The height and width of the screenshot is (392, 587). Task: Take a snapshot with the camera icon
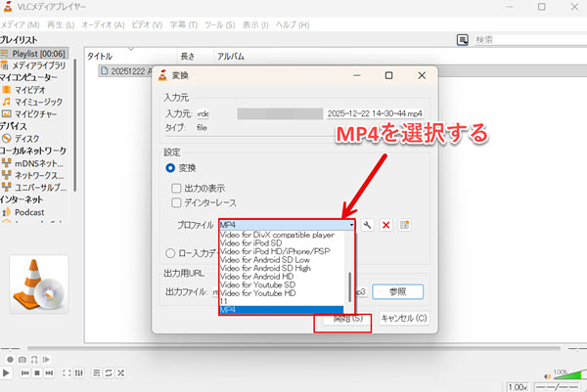pos(23,360)
